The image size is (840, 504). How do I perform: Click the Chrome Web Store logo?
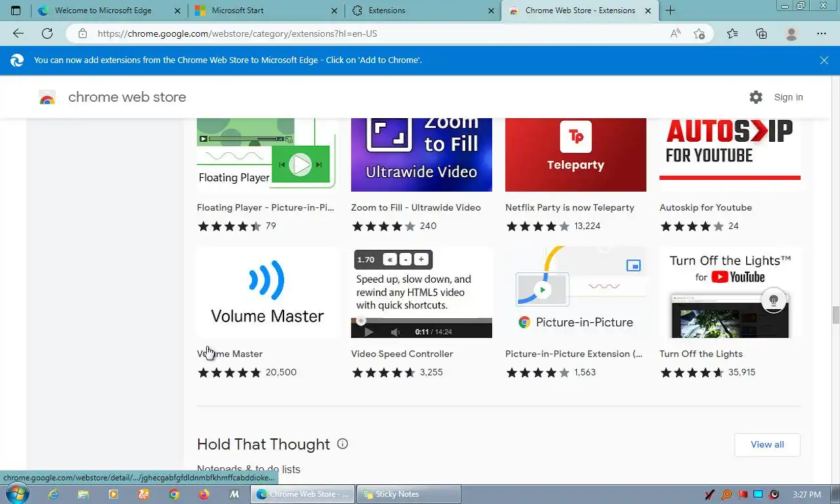click(x=47, y=97)
